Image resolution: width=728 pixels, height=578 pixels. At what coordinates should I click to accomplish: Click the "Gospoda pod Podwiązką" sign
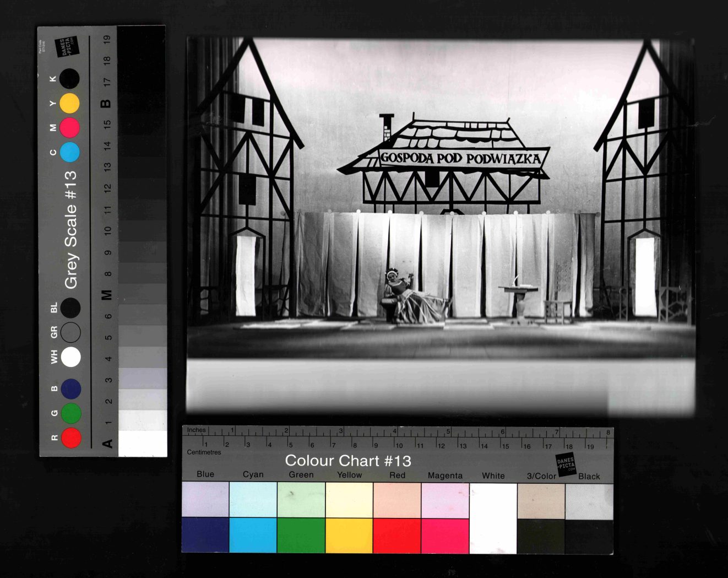pyautogui.click(x=460, y=158)
